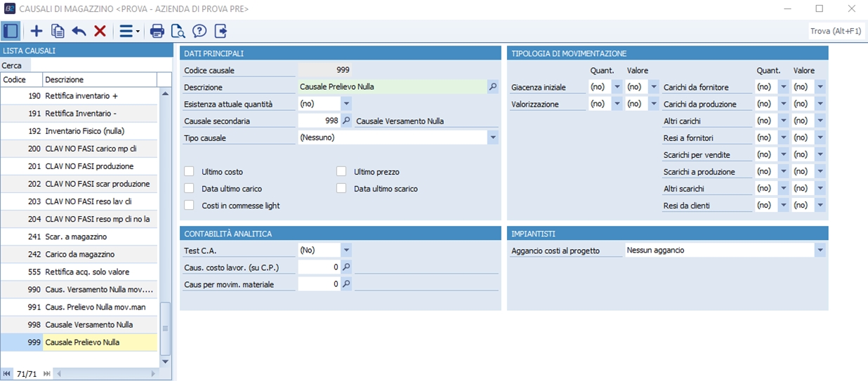Click lookup icon beside Causale secondaria 998
The image size is (868, 381).
(346, 121)
